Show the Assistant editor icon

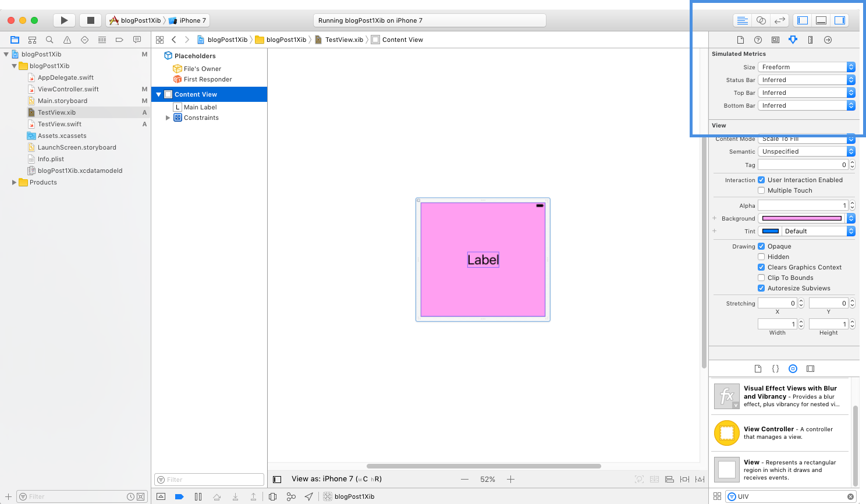pyautogui.click(x=761, y=20)
